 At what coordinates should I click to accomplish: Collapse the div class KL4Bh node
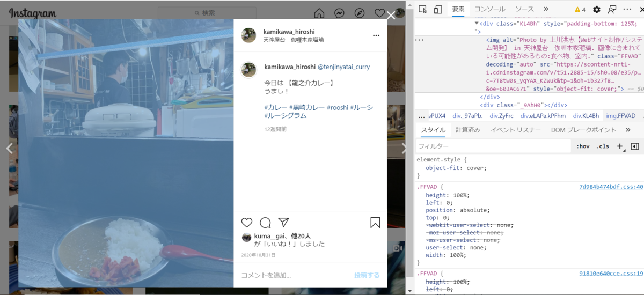coord(477,24)
